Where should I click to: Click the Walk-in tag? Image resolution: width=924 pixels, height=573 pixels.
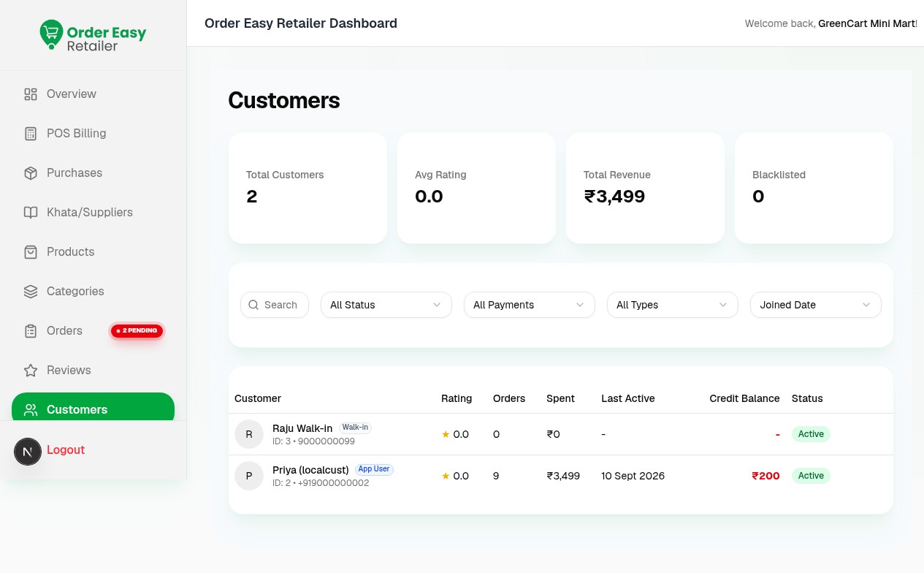355,428
